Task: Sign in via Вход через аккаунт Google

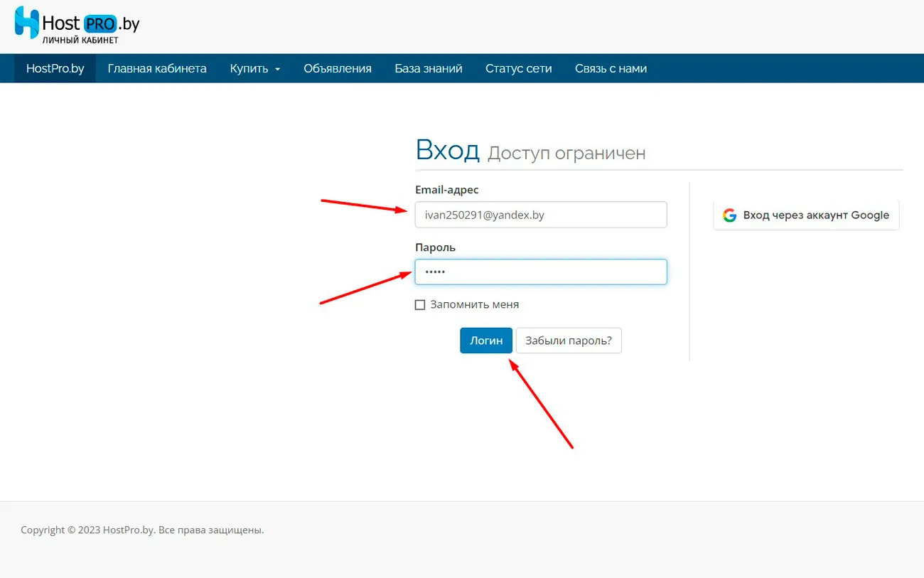Action: (x=806, y=215)
